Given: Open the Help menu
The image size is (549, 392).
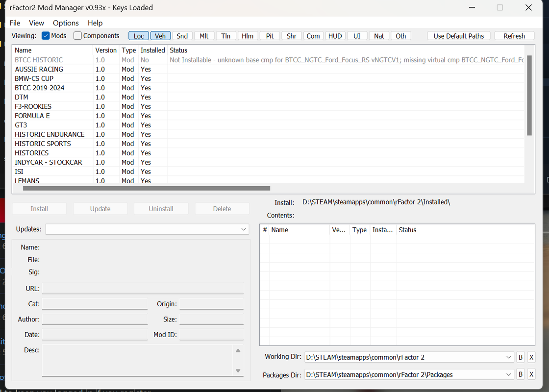Looking at the screenshot, I should click(x=95, y=23).
